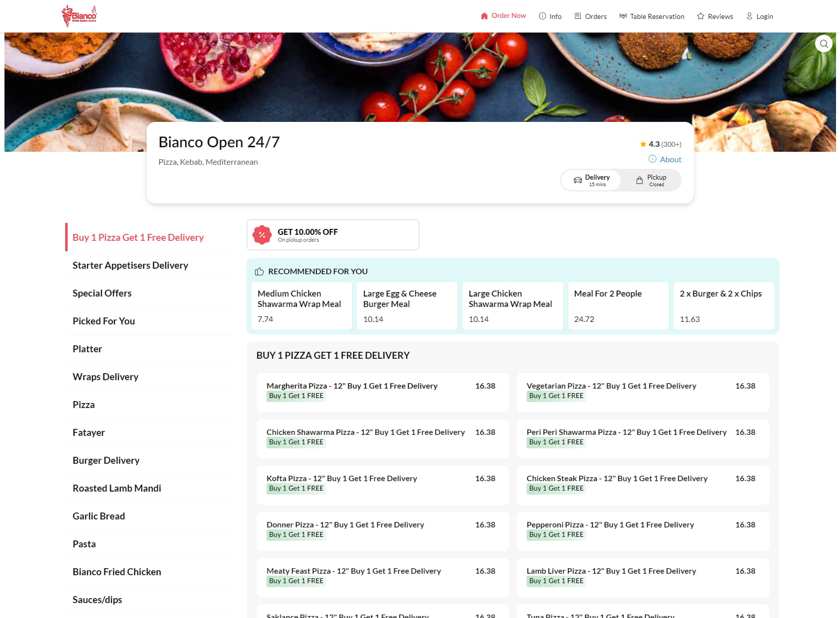Click the Order Now home icon
This screenshot has height=618, width=840.
tap(484, 16)
